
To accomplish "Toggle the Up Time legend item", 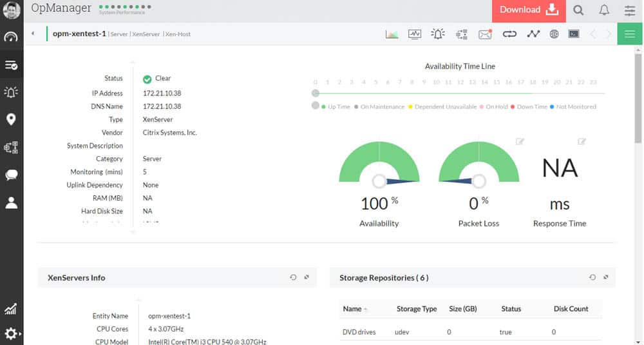I will [x=336, y=107].
